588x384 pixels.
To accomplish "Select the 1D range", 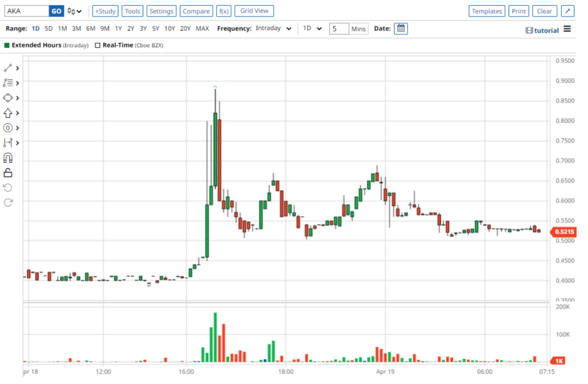I will click(36, 28).
